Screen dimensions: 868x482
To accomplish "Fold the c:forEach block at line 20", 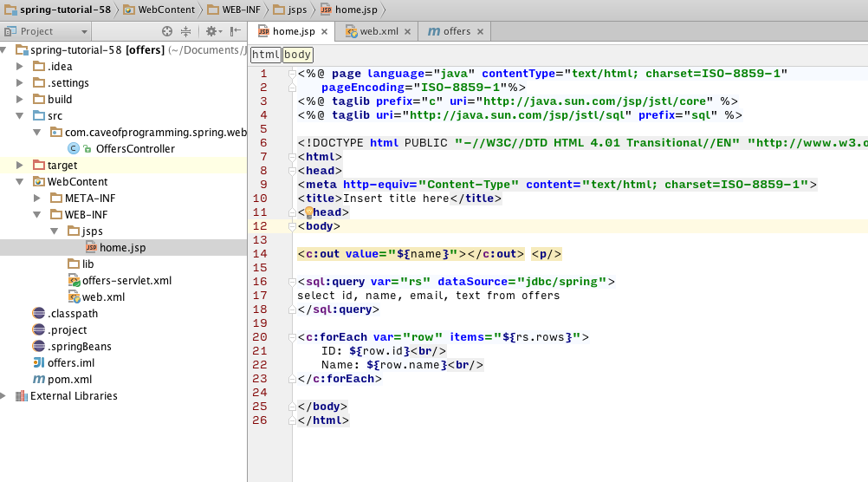I will (x=292, y=337).
